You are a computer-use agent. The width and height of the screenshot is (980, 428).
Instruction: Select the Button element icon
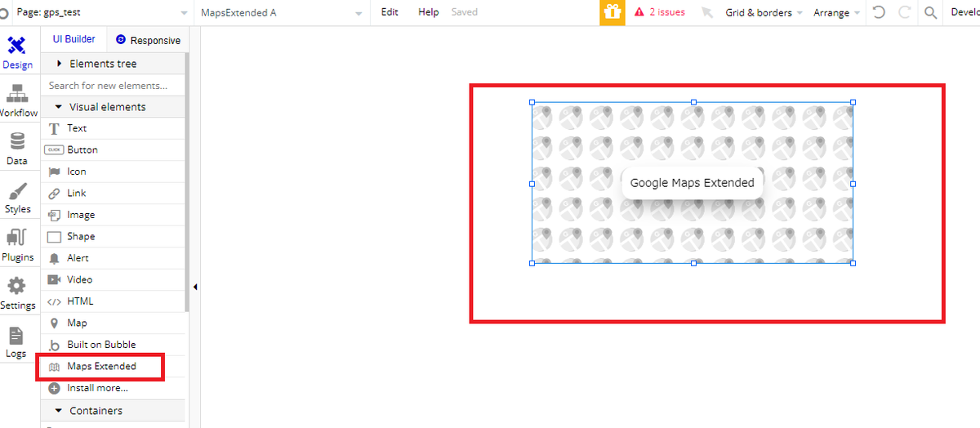click(x=54, y=150)
